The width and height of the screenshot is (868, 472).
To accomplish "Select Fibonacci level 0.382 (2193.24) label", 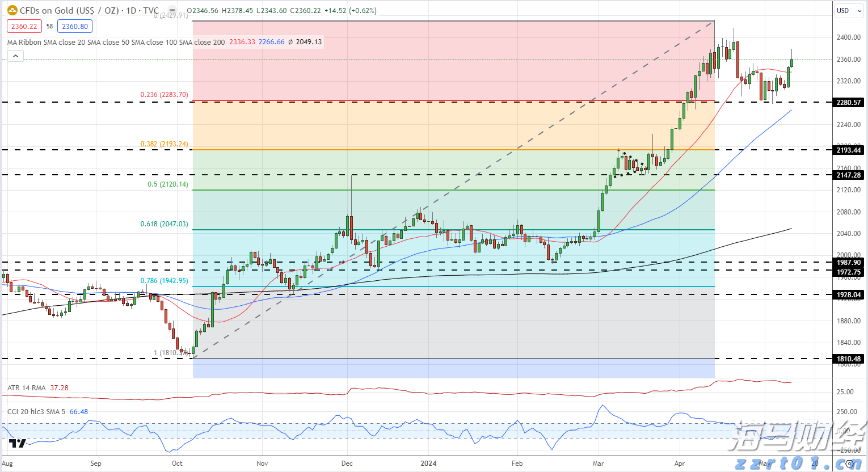I will (165, 144).
